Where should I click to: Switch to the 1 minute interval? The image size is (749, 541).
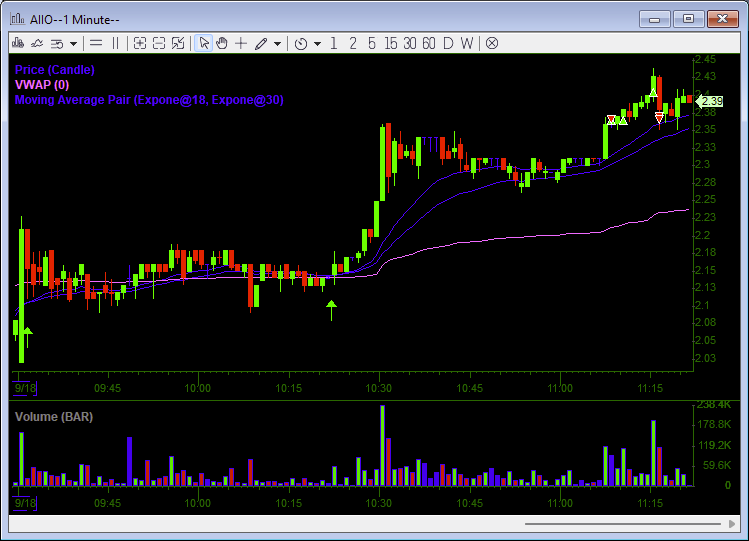[x=333, y=43]
